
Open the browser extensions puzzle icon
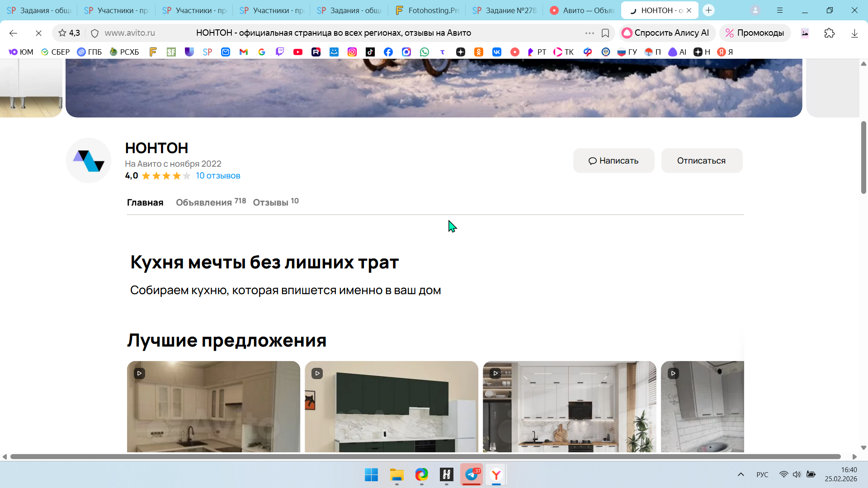pos(829,33)
